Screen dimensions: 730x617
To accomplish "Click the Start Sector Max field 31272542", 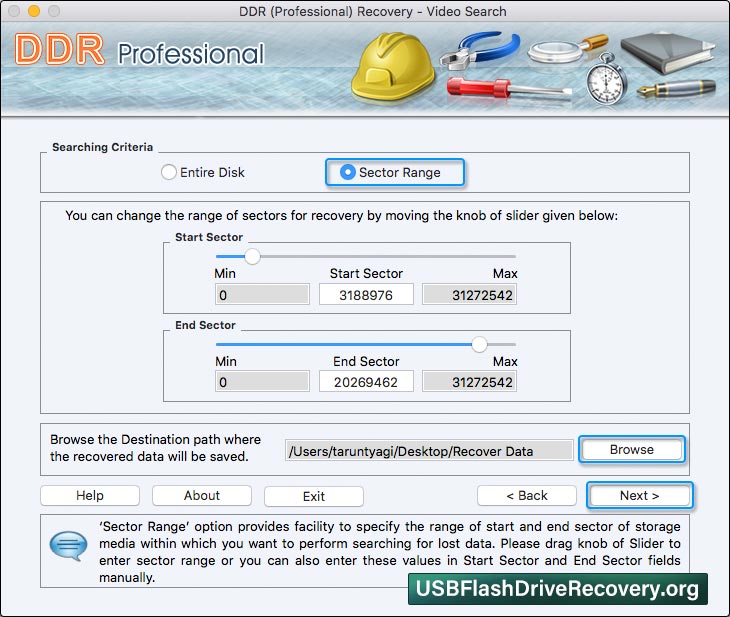I will pos(469,295).
